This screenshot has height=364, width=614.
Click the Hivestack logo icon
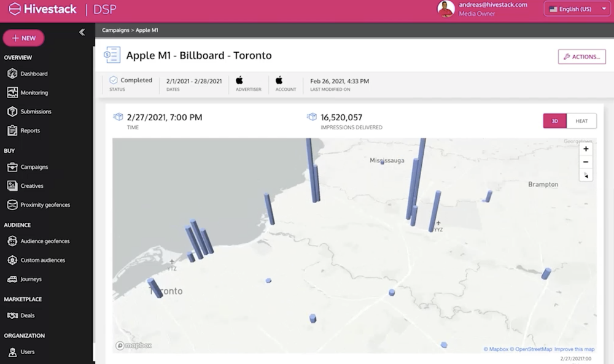click(15, 9)
